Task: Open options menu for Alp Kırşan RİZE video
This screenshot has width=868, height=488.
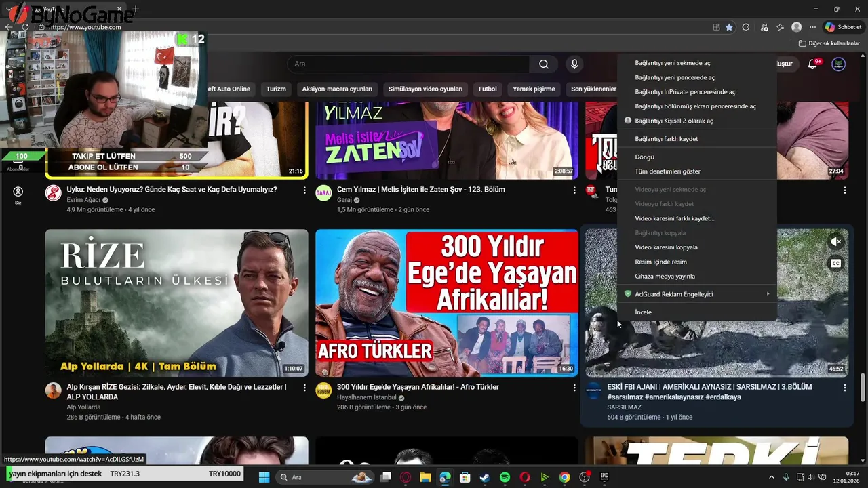Action: pos(304,388)
